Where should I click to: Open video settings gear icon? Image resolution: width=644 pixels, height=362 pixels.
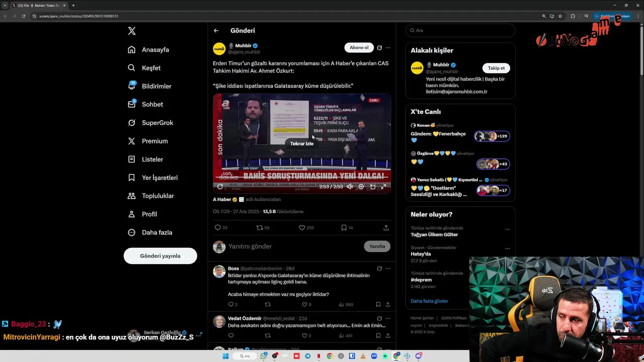click(x=361, y=187)
